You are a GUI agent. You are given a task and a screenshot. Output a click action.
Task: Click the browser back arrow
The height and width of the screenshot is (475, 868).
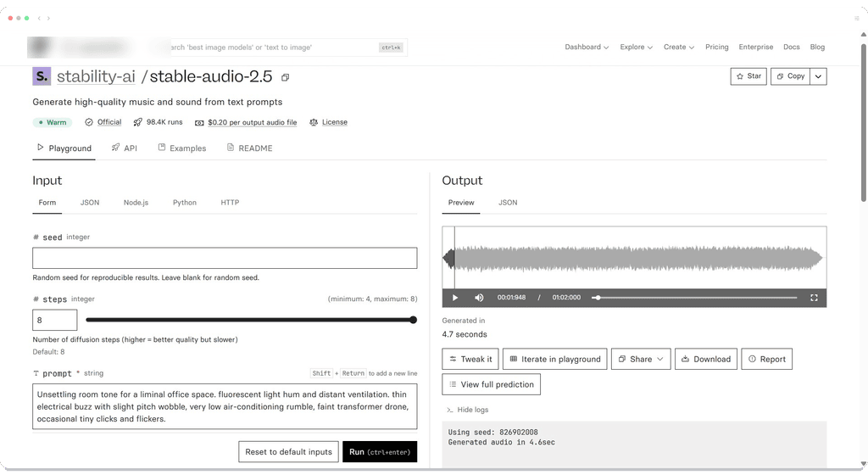pos(39,19)
